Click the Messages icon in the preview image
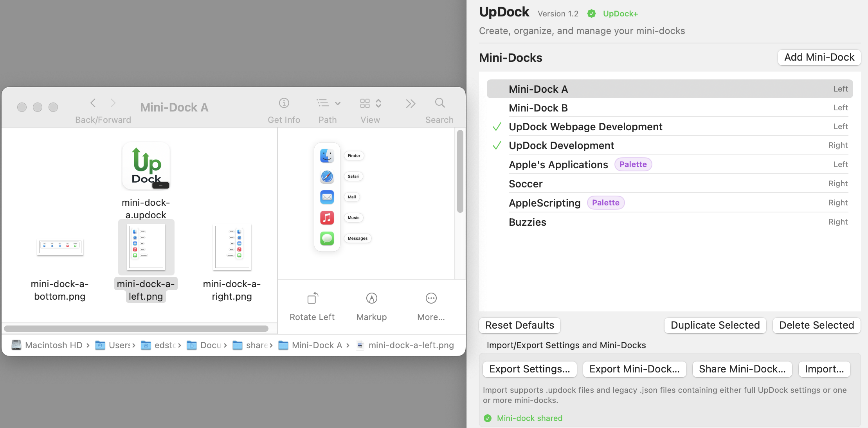Image resolution: width=868 pixels, height=428 pixels. [x=327, y=238]
